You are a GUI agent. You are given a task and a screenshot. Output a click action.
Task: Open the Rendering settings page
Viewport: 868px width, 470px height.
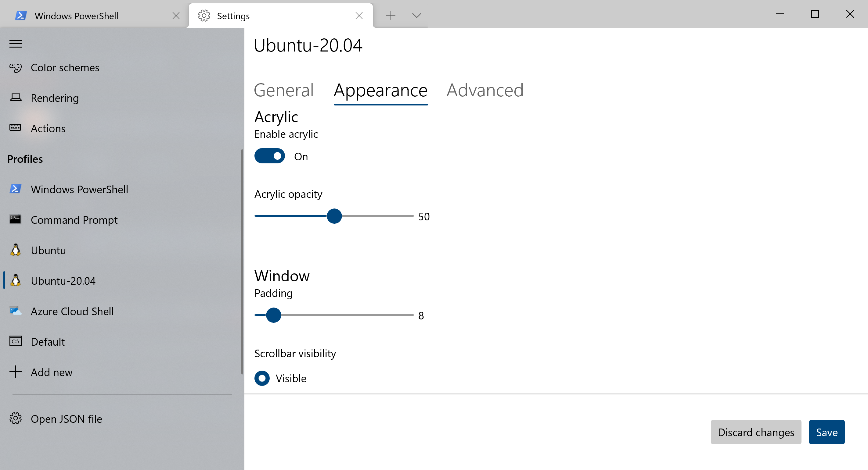click(55, 98)
